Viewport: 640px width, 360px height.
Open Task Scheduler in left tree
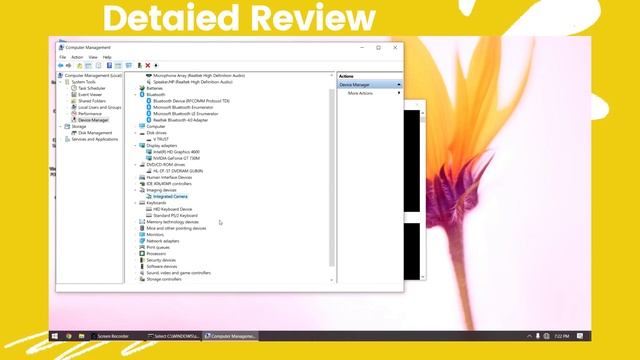click(91, 88)
